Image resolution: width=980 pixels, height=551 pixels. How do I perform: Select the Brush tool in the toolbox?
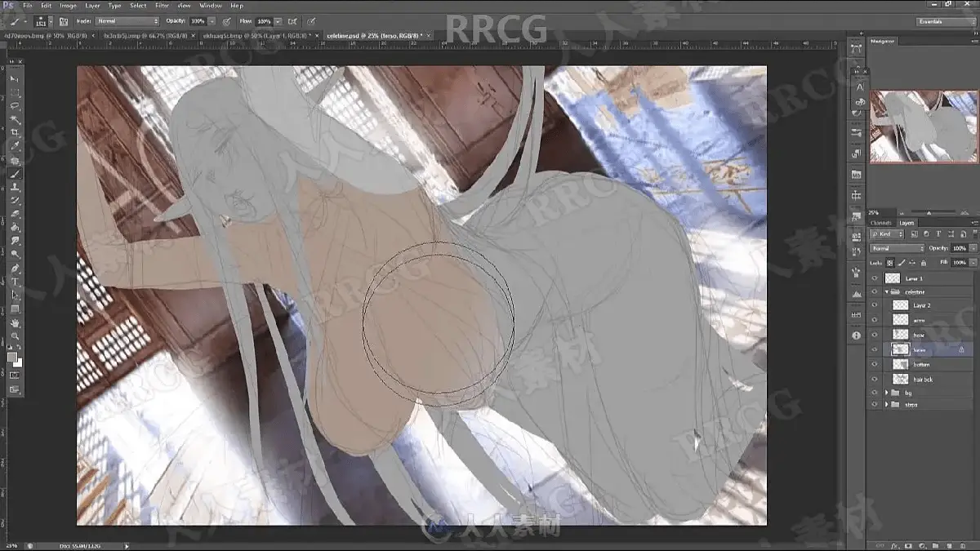[14, 173]
